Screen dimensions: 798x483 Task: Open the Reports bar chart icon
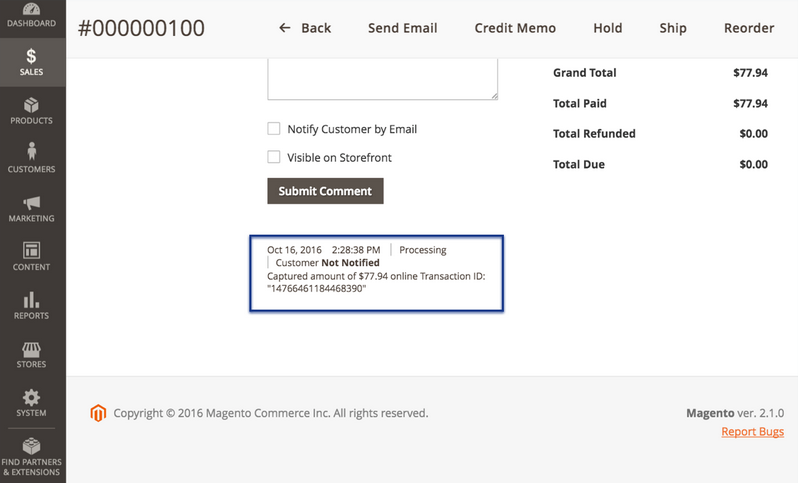click(x=32, y=299)
